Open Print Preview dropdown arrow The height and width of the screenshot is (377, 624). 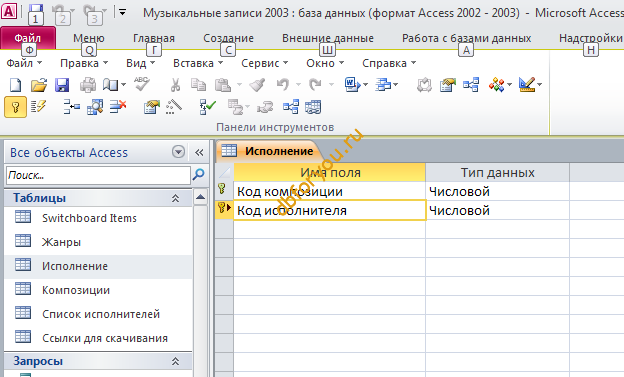123,85
